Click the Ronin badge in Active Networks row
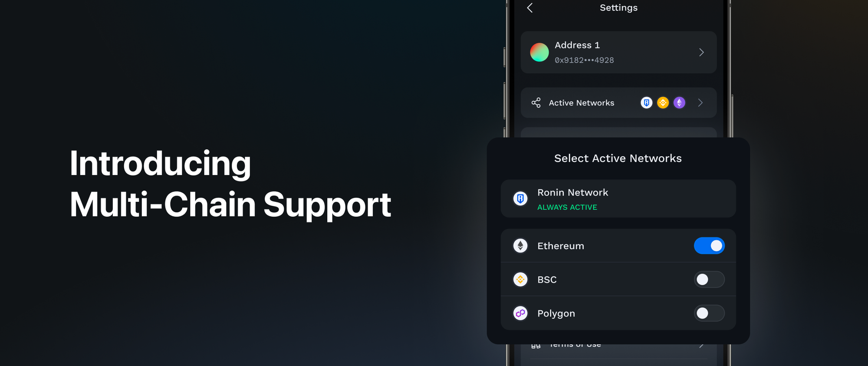The image size is (868, 366). 646,102
